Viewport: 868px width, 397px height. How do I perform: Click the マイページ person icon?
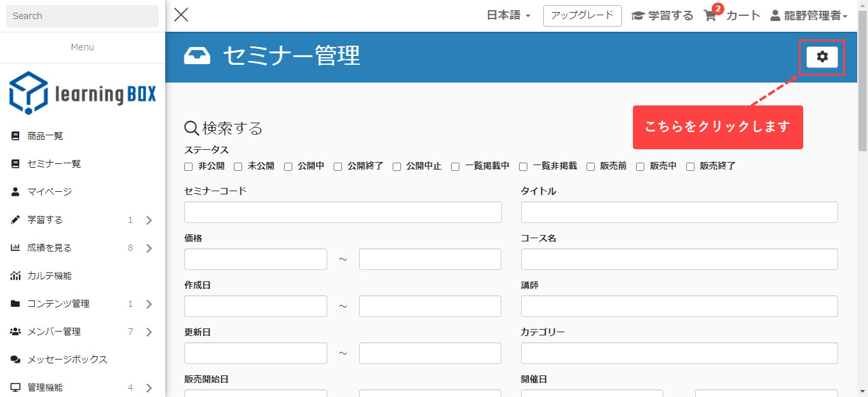click(x=15, y=192)
